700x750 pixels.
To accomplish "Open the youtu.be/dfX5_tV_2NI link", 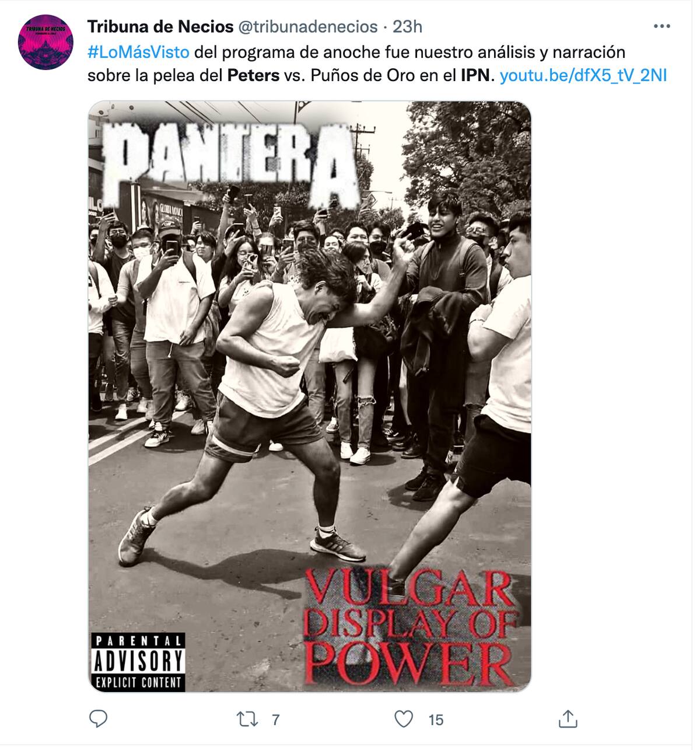I will pyautogui.click(x=583, y=75).
